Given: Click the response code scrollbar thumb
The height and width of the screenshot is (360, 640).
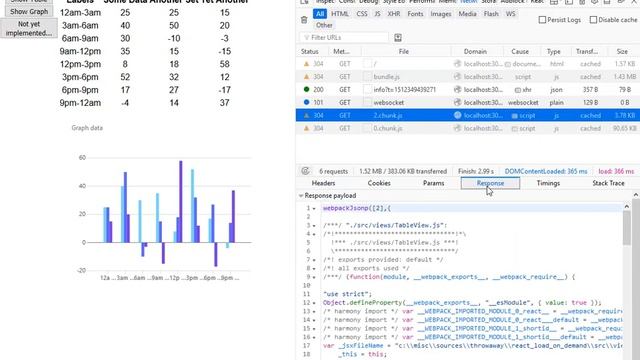Looking at the screenshot, I should coord(627,229).
